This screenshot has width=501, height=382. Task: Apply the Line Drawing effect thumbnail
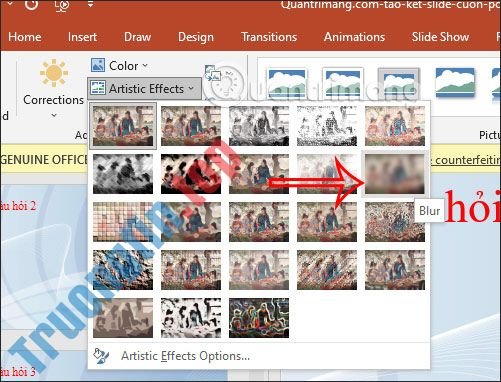(x=395, y=126)
